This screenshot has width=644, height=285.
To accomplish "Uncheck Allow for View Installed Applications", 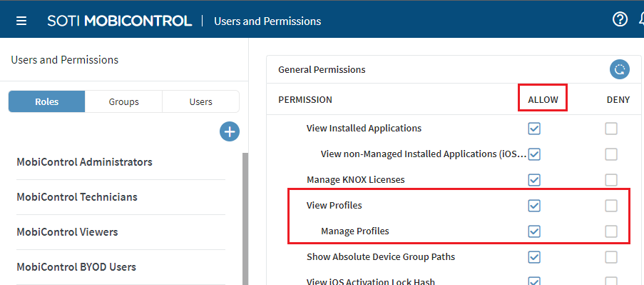I will [534, 129].
